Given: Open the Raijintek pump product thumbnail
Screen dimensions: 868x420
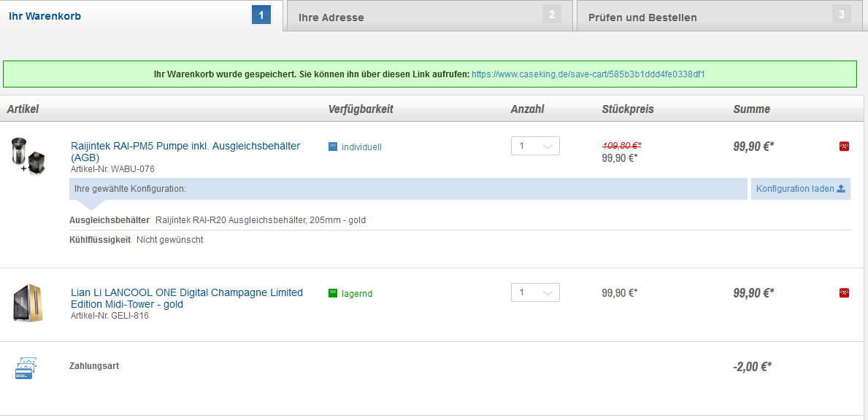Looking at the screenshot, I should click(x=28, y=155).
